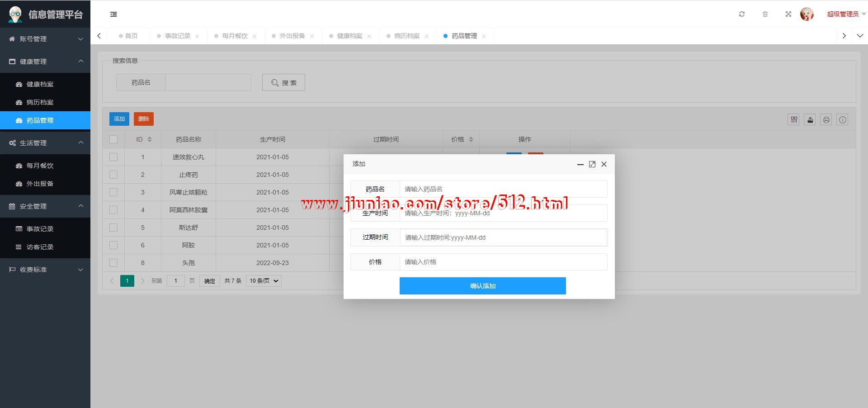The height and width of the screenshot is (408, 868).
Task: Sort by 价格 column arrows
Action: point(471,139)
